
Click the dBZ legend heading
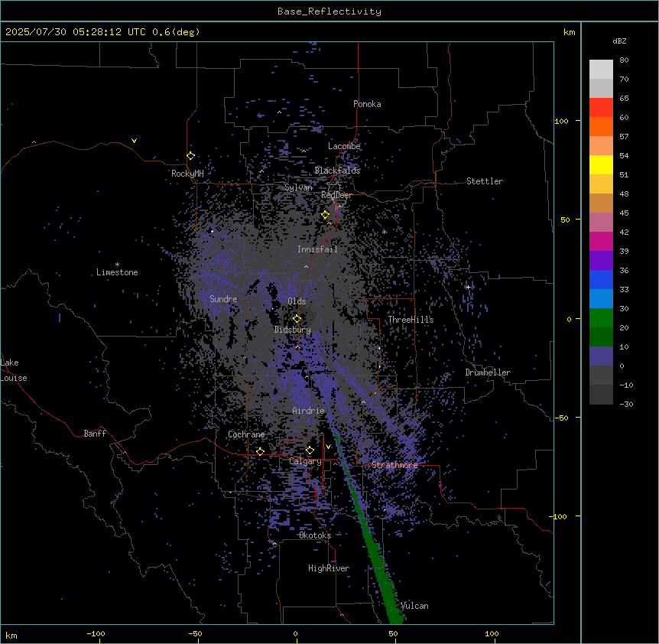[619, 41]
